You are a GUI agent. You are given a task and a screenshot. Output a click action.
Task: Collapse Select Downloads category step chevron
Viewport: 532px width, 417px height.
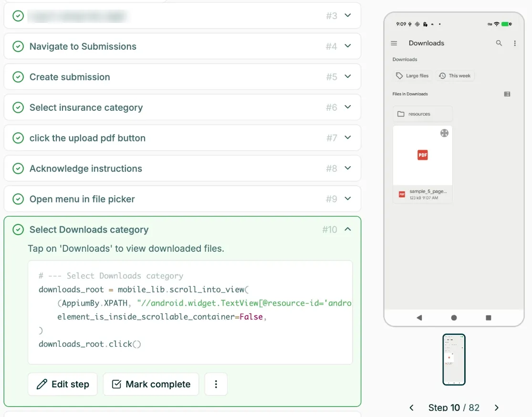coord(348,229)
